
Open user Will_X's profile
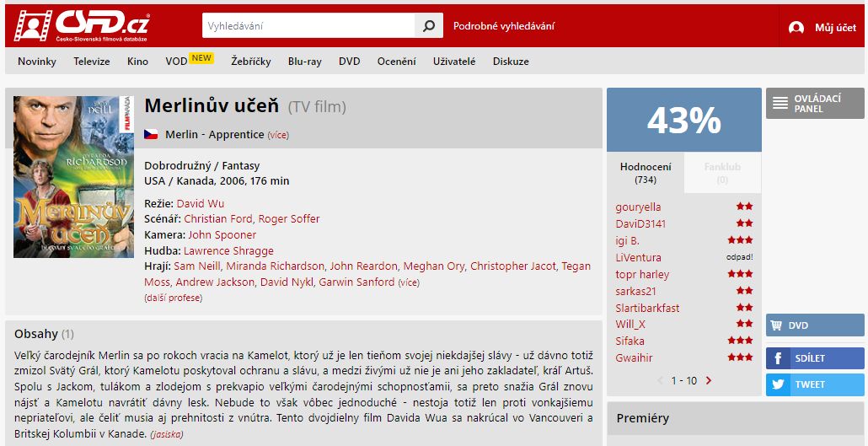[630, 324]
